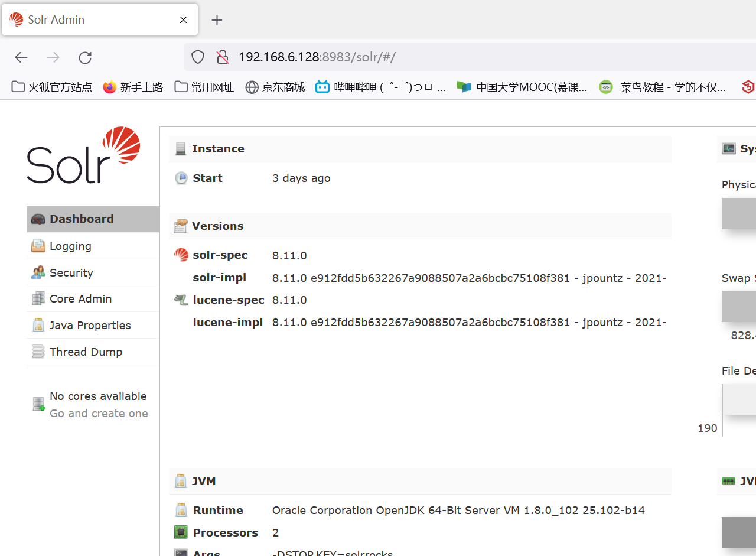Click the File Descriptor count bar

click(x=739, y=399)
